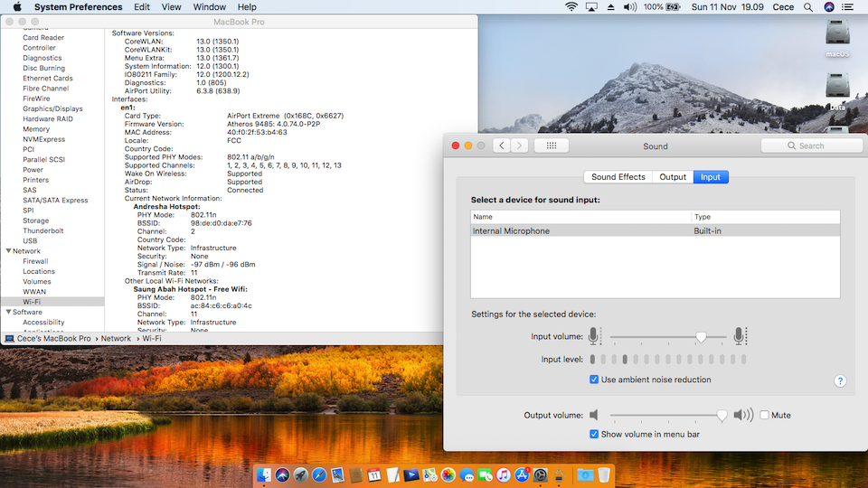868x488 pixels.
Task: Open Finder from the Dock
Action: click(264, 474)
